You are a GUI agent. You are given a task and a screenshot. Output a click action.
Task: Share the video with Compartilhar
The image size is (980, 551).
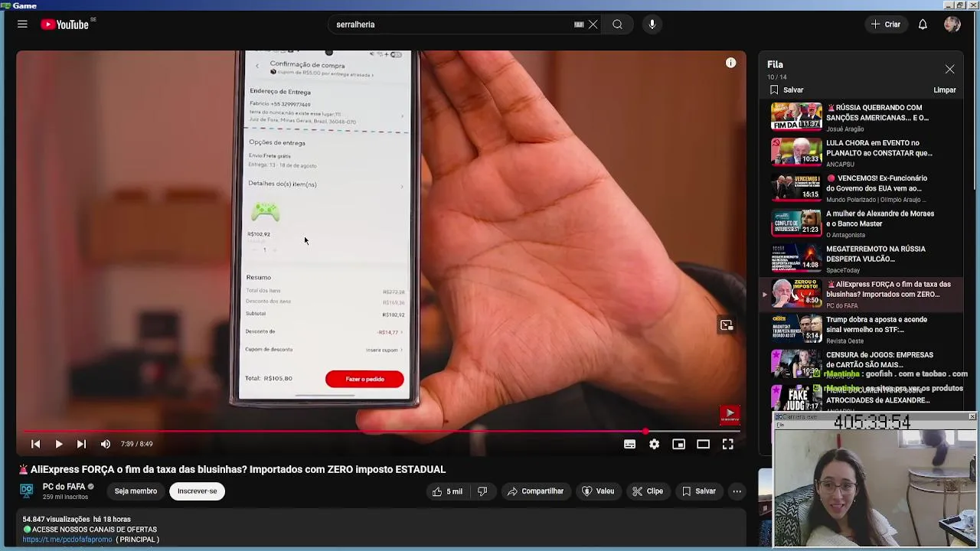[x=535, y=491]
